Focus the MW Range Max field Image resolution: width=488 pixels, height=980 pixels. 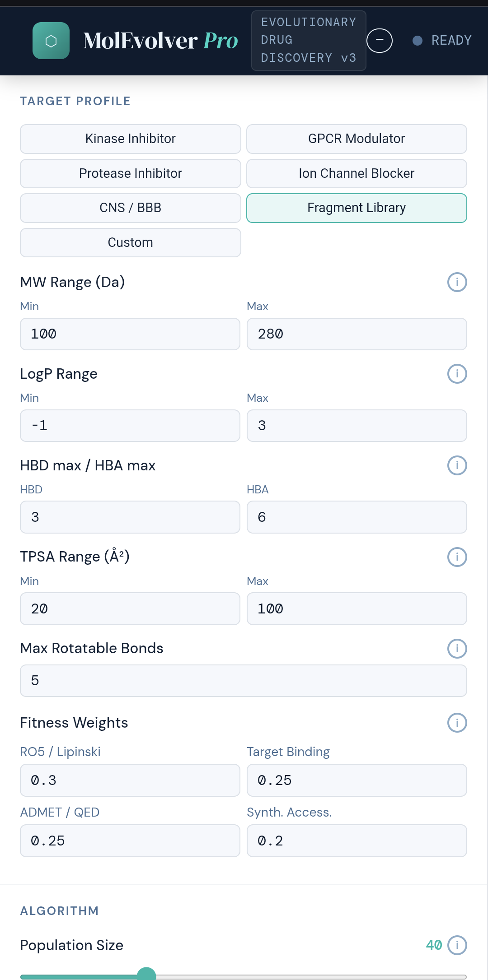(357, 334)
